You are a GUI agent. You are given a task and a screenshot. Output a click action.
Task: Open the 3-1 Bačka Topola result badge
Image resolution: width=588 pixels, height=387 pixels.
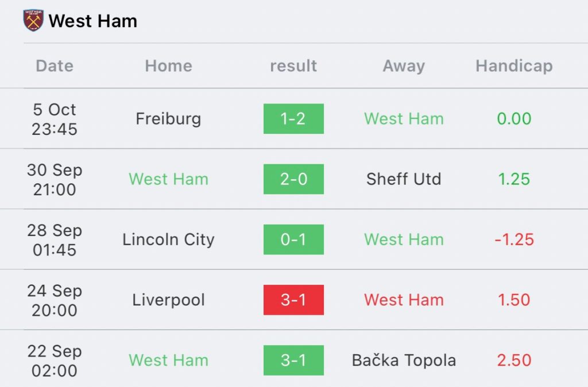pyautogui.click(x=293, y=360)
